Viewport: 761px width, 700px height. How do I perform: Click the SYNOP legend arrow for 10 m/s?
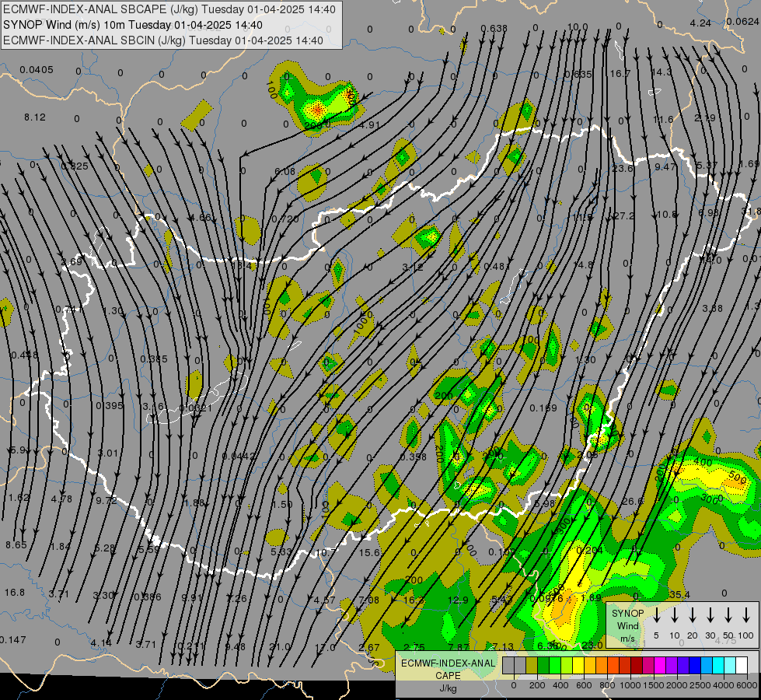tap(674, 615)
